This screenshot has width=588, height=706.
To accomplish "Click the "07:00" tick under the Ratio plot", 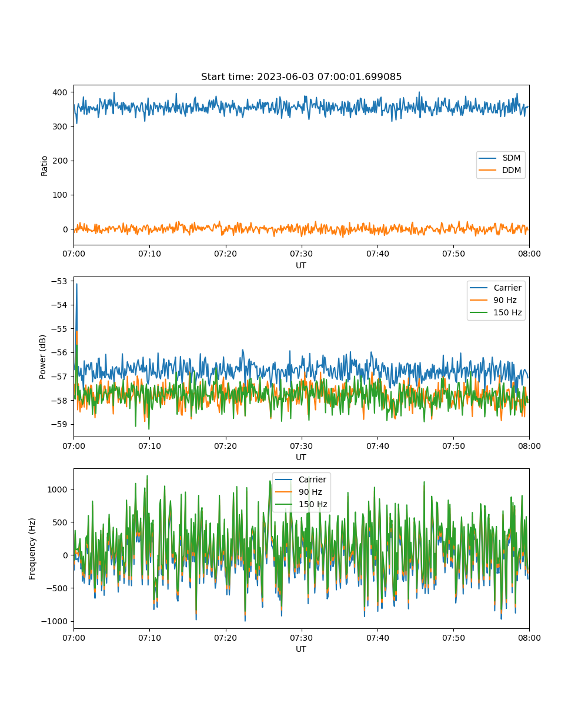I will click(x=73, y=254).
